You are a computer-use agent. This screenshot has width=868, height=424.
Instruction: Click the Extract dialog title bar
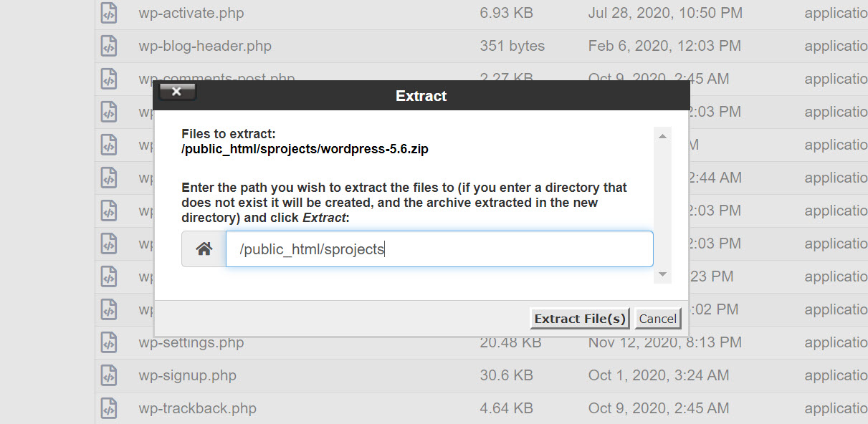coord(421,96)
